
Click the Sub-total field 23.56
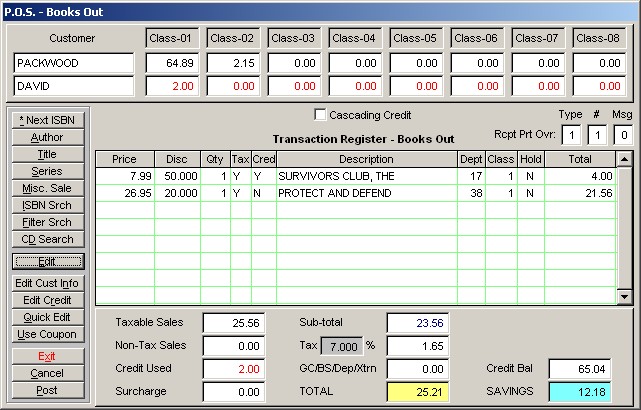(418, 323)
